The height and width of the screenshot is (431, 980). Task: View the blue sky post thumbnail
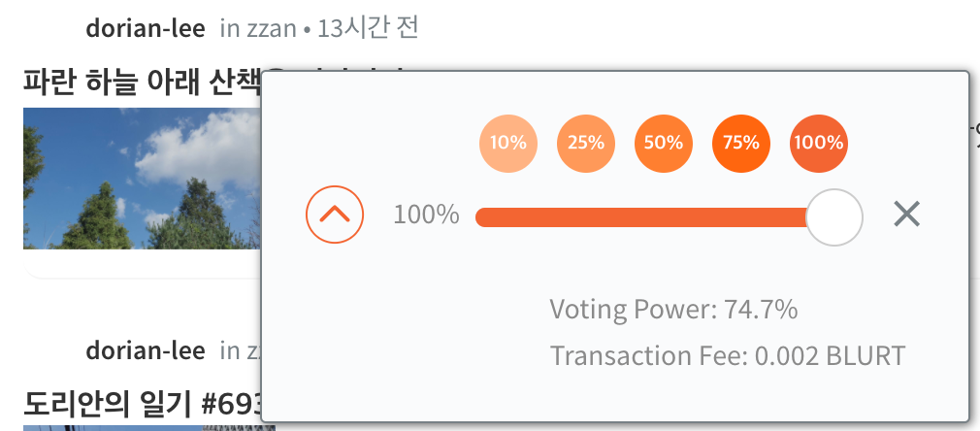click(x=142, y=179)
